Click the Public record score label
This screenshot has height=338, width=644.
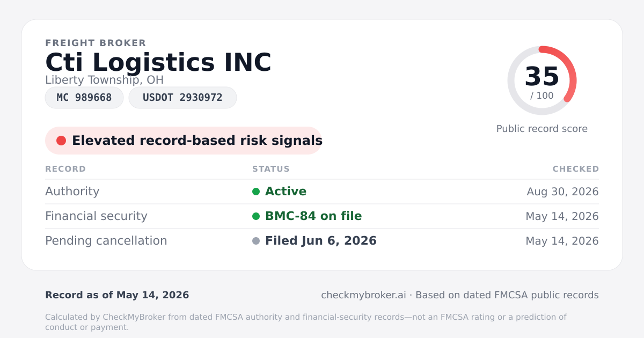pos(542,129)
